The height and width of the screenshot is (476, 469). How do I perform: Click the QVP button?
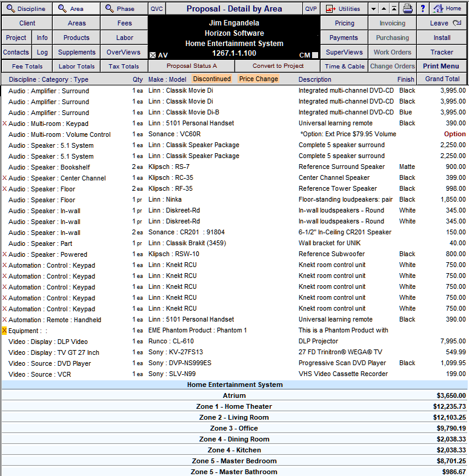click(311, 9)
